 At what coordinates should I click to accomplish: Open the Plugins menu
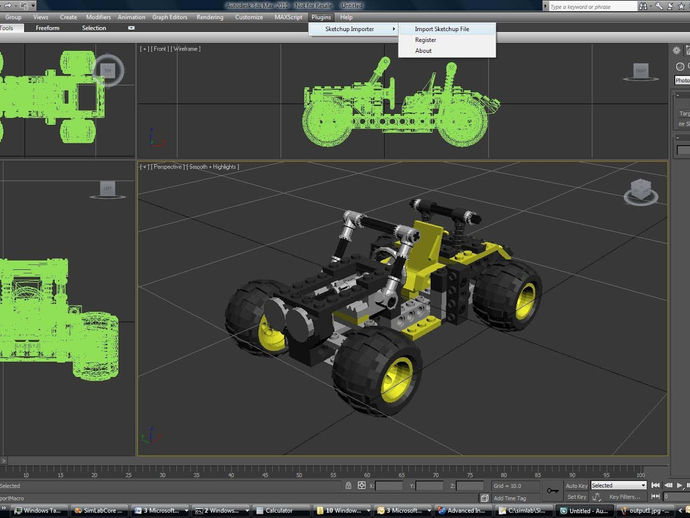(x=321, y=17)
